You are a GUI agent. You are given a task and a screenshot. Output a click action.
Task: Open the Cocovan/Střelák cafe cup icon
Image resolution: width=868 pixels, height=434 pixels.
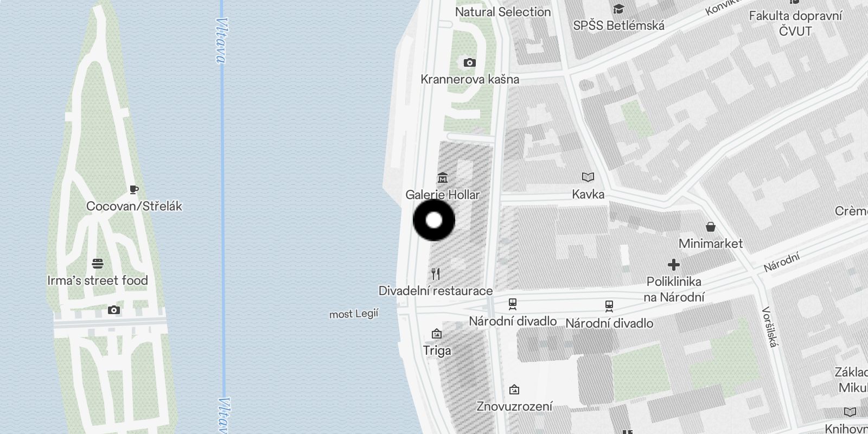coord(134,189)
